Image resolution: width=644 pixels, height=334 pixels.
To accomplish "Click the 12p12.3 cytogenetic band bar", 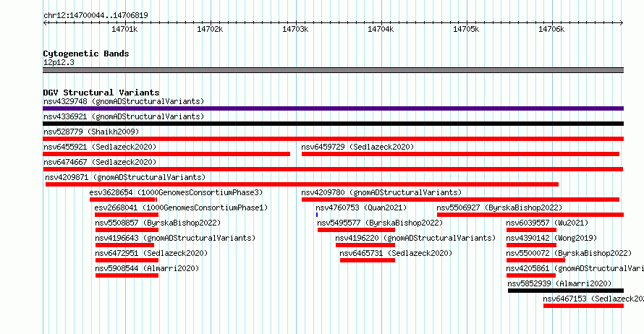I will (x=333, y=70).
